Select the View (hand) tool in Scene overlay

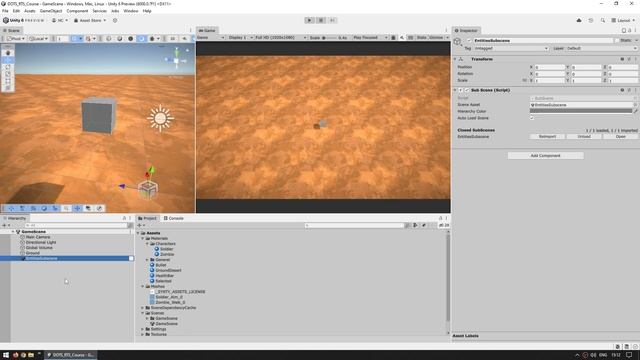pos(8,53)
